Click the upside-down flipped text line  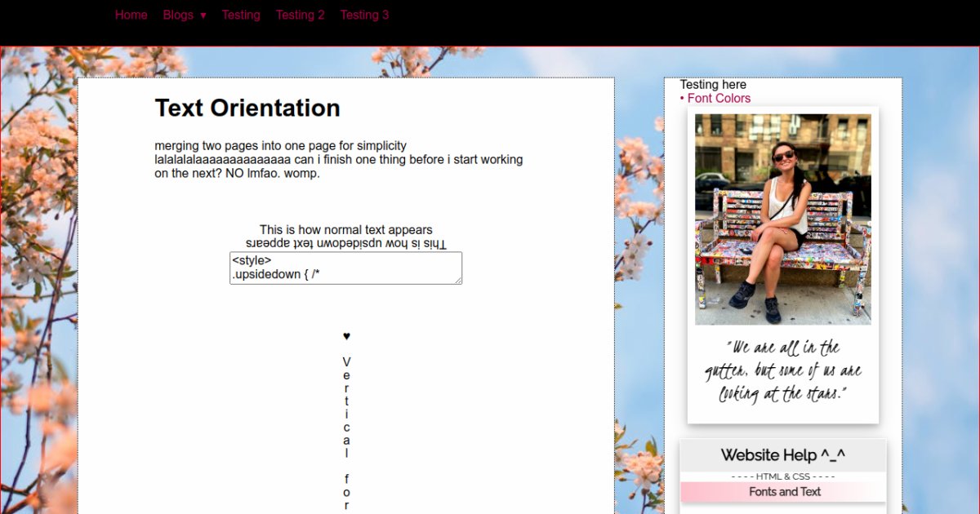click(x=346, y=244)
